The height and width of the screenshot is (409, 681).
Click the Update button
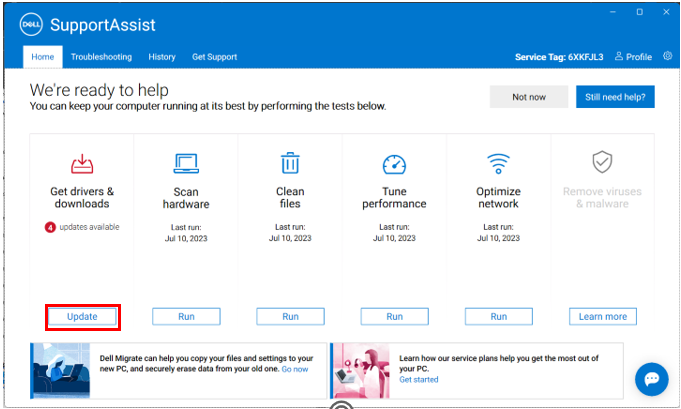[x=82, y=317]
